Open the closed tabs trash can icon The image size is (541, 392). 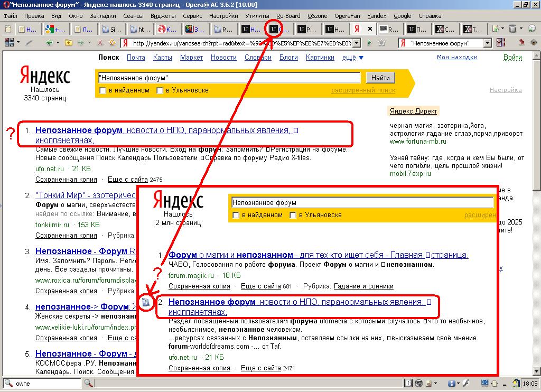click(513, 29)
